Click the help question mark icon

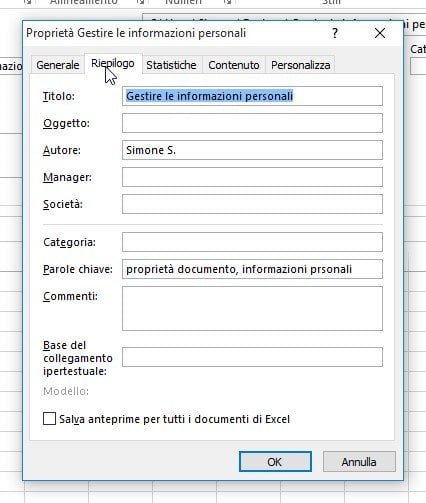tap(335, 33)
